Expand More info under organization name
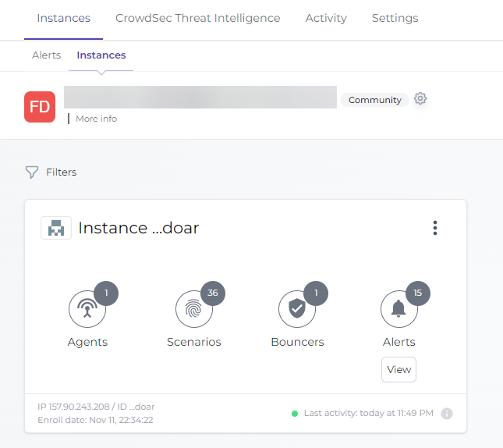The image size is (503, 448). pos(96,119)
